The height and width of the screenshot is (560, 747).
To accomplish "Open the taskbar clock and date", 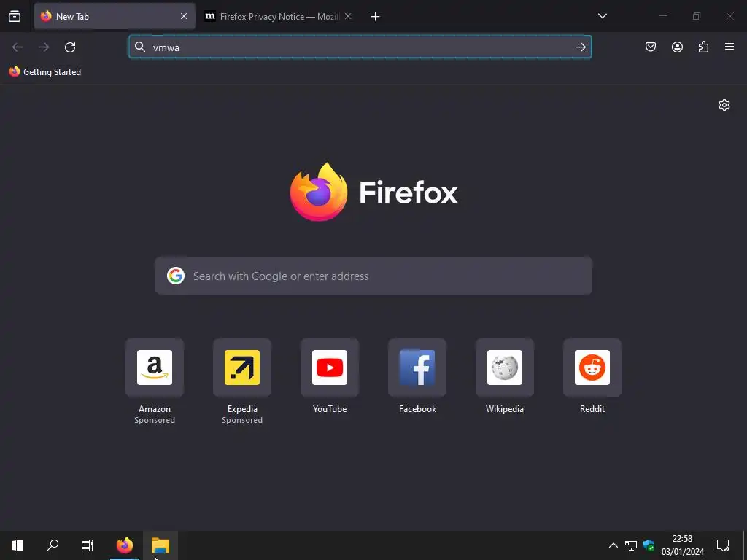I will coord(682,545).
